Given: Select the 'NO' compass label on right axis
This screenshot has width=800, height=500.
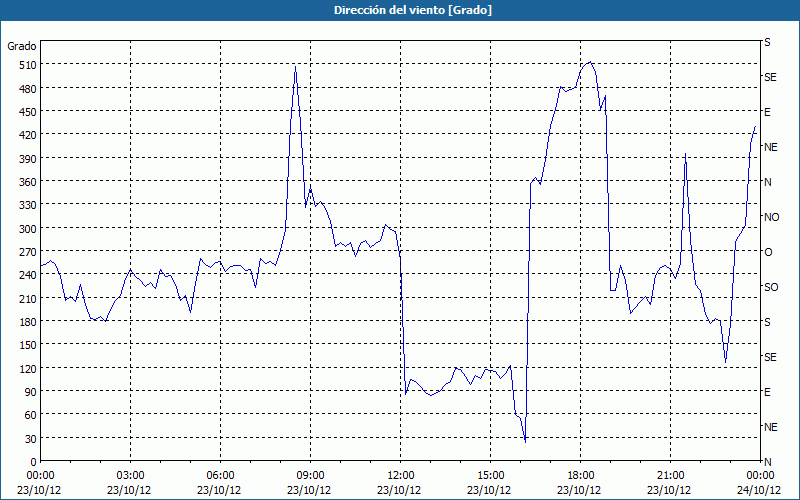Looking at the screenshot, I should [771, 217].
